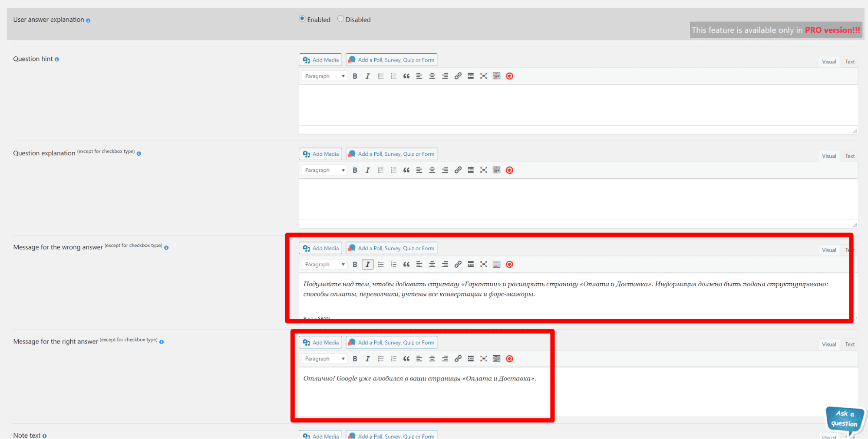The image size is (868, 439).
Task: Click toolbar toggle icon in Question explanation editor
Action: [x=496, y=170]
